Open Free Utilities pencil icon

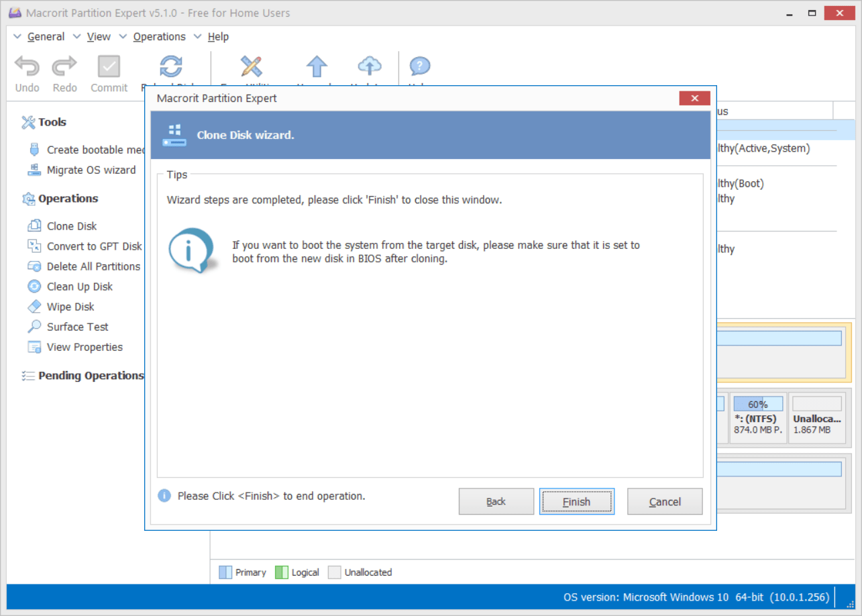[x=252, y=66]
